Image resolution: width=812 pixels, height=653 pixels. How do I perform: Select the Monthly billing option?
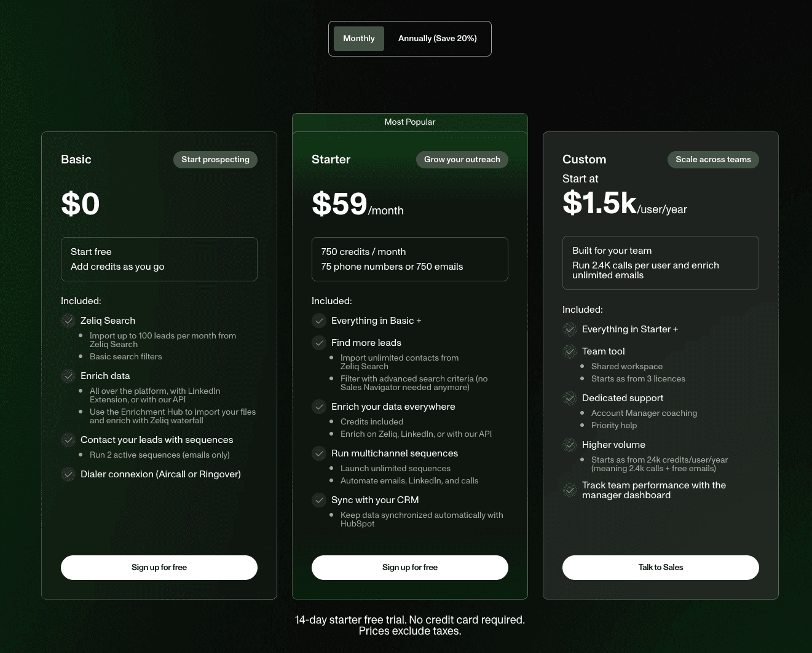358,38
